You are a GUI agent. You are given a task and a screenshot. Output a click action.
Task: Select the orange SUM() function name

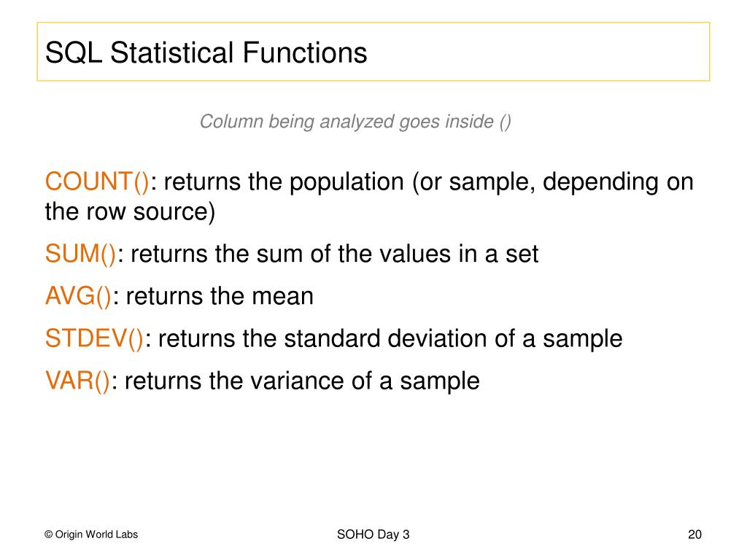80,254
